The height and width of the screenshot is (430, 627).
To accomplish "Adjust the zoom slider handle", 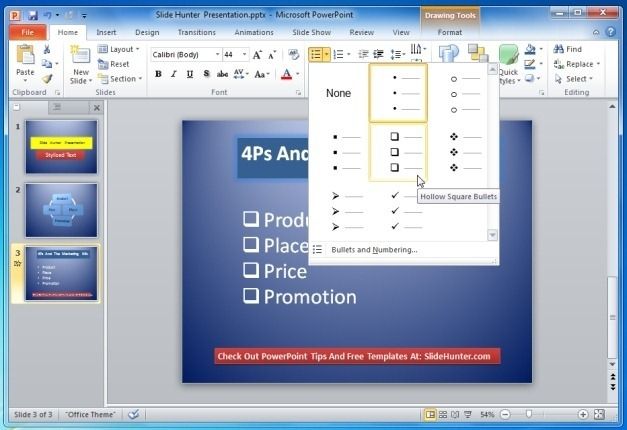I will (529, 414).
